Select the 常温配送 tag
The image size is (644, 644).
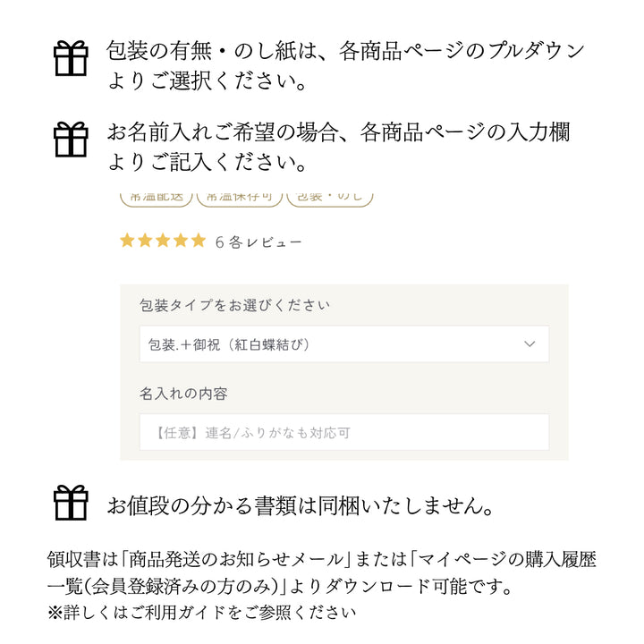[157, 196]
